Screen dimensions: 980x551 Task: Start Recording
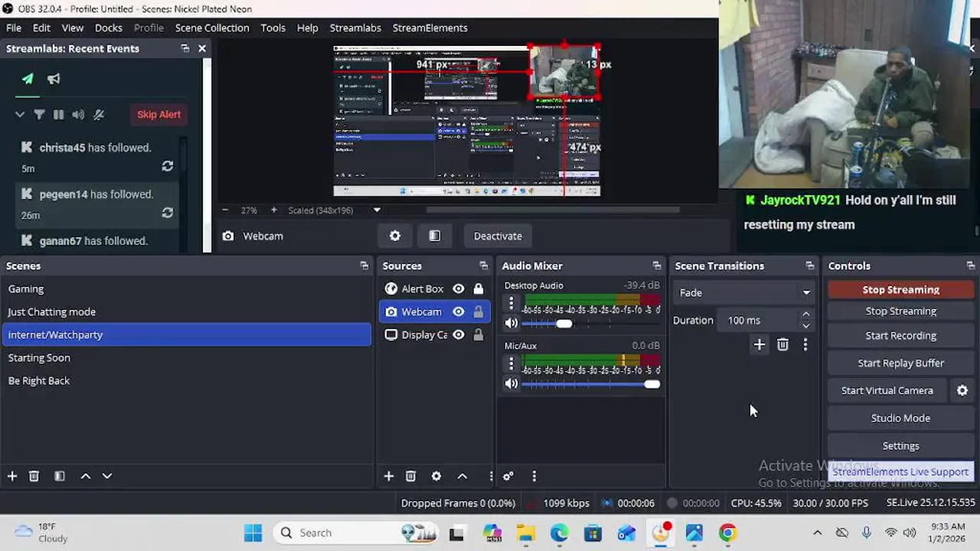[900, 336]
